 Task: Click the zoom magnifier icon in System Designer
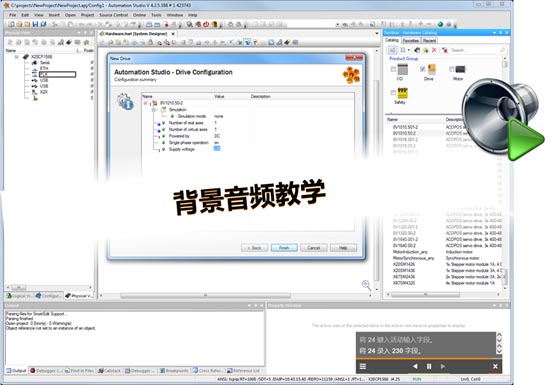pos(366,285)
